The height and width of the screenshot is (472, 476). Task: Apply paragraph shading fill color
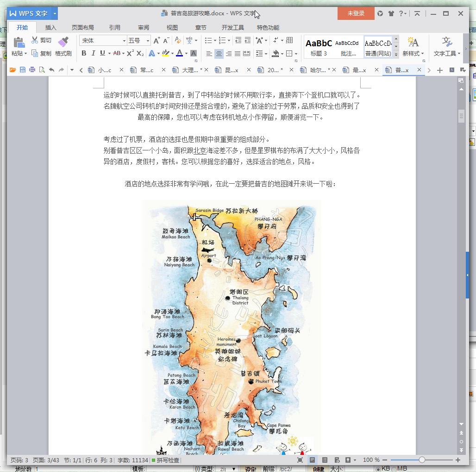coord(276,54)
